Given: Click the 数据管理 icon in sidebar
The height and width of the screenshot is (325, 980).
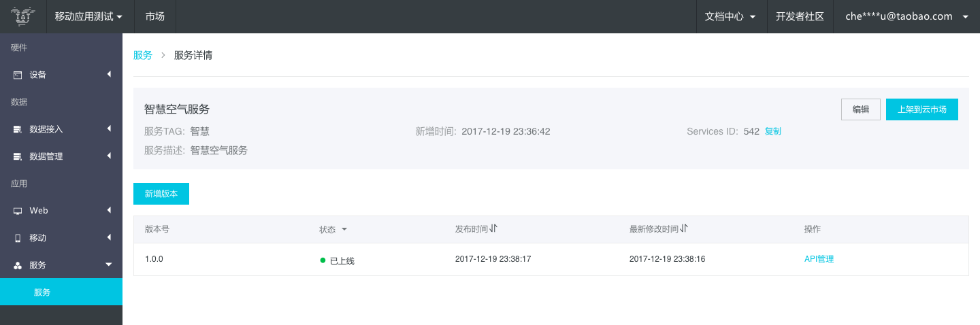Looking at the screenshot, I should 18,156.
